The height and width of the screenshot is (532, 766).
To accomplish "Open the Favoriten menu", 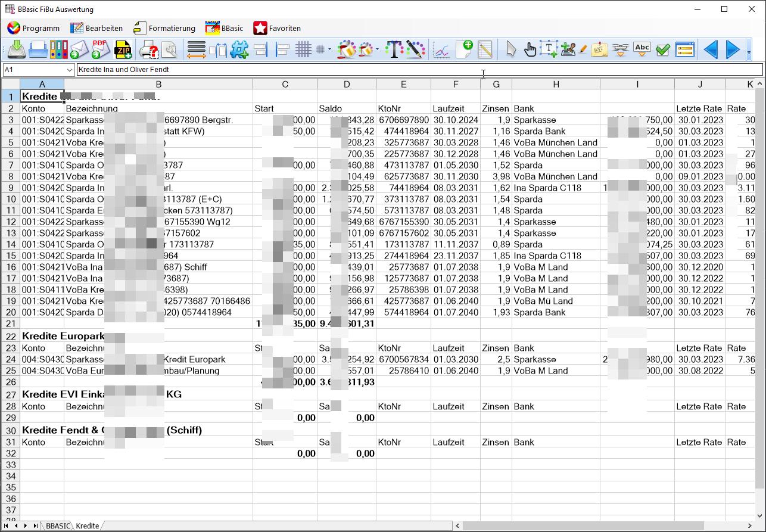I will 277,28.
